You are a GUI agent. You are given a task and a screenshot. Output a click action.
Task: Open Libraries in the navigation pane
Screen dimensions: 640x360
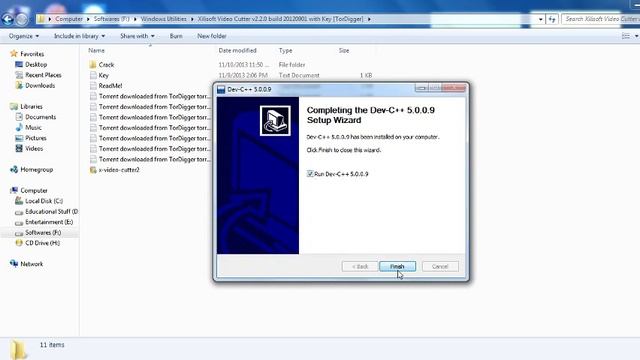[31, 107]
